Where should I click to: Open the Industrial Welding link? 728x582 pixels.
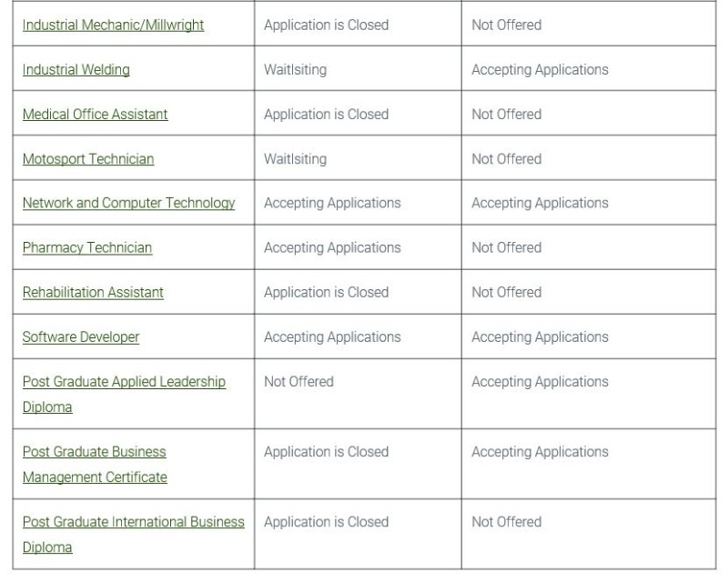tap(76, 70)
